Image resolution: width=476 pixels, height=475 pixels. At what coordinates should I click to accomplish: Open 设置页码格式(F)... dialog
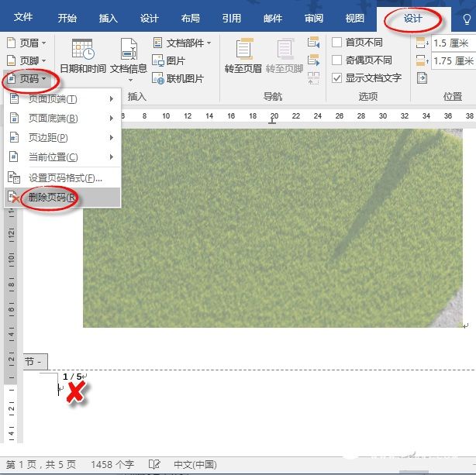(63, 178)
